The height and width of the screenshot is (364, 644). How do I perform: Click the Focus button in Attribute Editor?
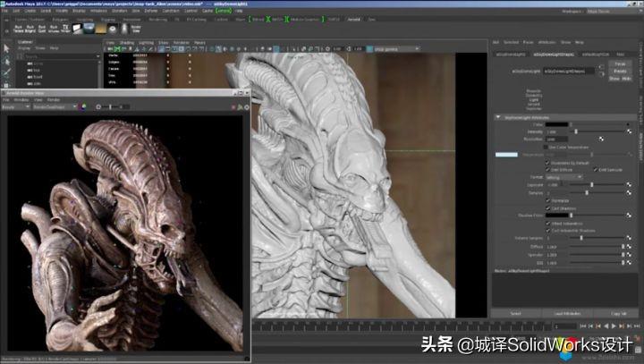tap(620, 64)
